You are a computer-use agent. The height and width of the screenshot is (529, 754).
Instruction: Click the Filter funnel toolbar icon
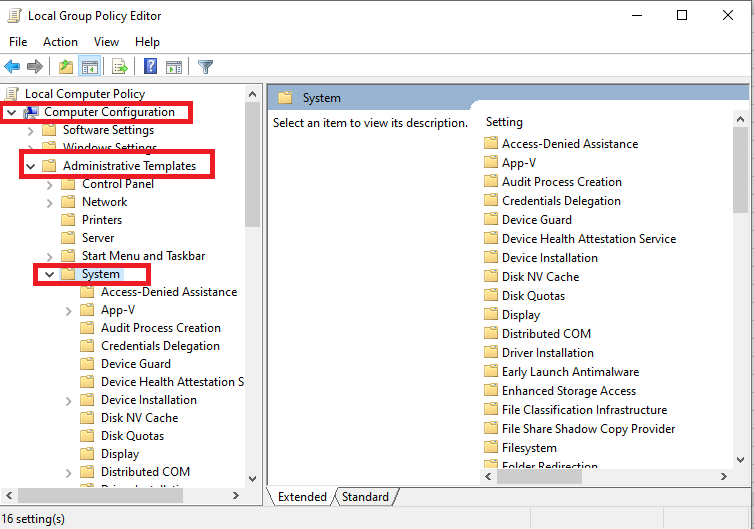click(x=205, y=67)
